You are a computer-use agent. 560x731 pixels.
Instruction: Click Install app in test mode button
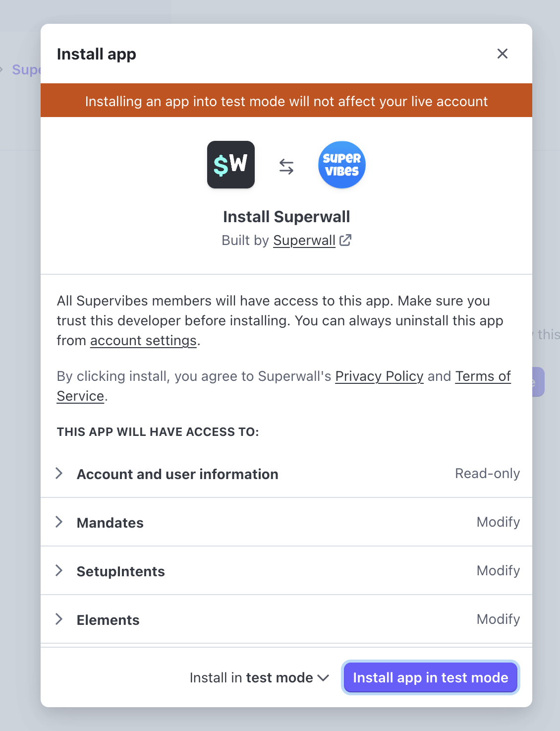pyautogui.click(x=430, y=678)
